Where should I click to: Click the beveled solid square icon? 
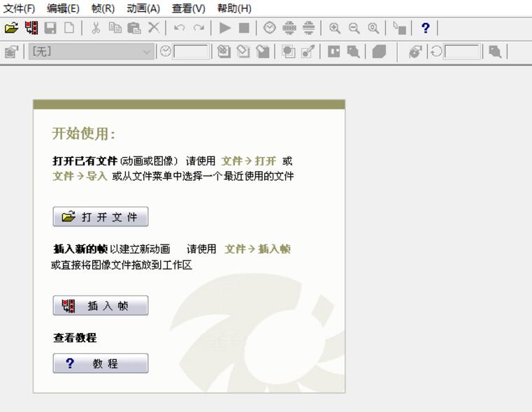tap(379, 52)
